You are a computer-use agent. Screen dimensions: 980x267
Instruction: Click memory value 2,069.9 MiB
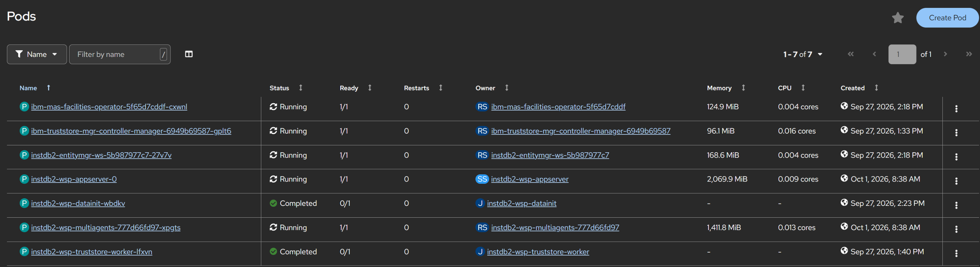pos(727,179)
